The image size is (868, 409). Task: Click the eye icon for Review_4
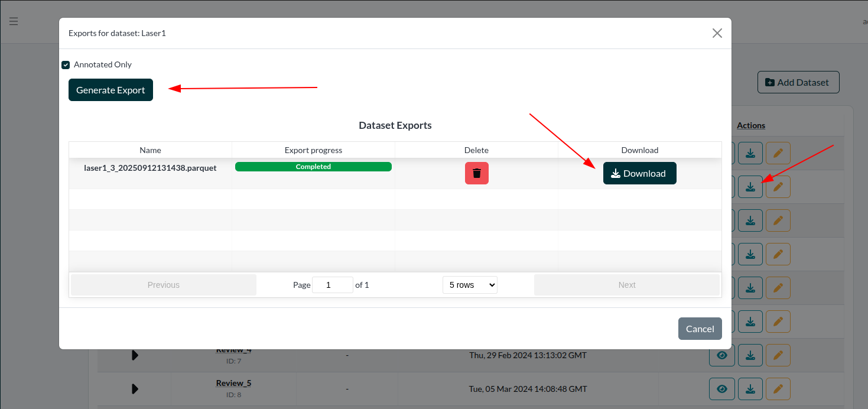coord(721,355)
